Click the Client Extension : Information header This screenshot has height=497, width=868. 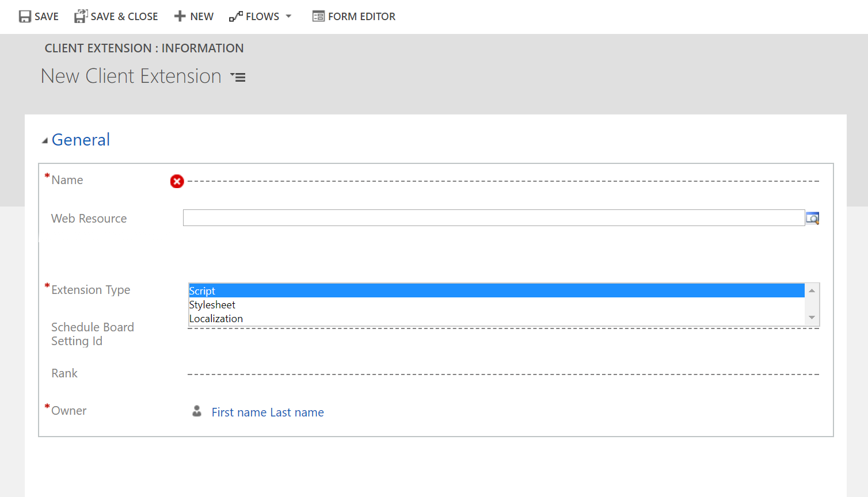coord(144,48)
